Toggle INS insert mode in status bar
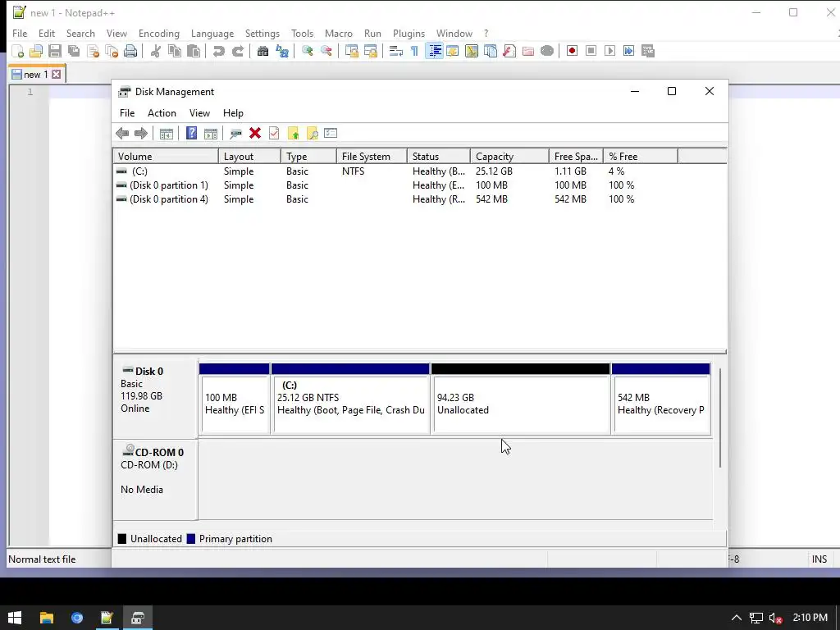The height and width of the screenshot is (630, 840). [x=819, y=559]
